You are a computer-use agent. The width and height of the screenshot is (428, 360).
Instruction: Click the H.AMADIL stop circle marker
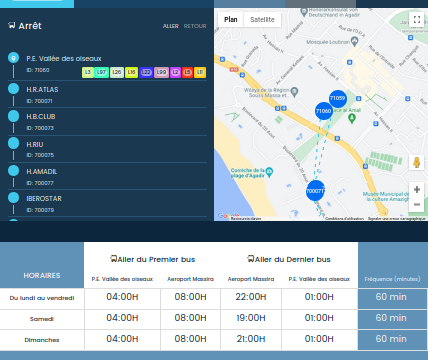(x=13, y=170)
